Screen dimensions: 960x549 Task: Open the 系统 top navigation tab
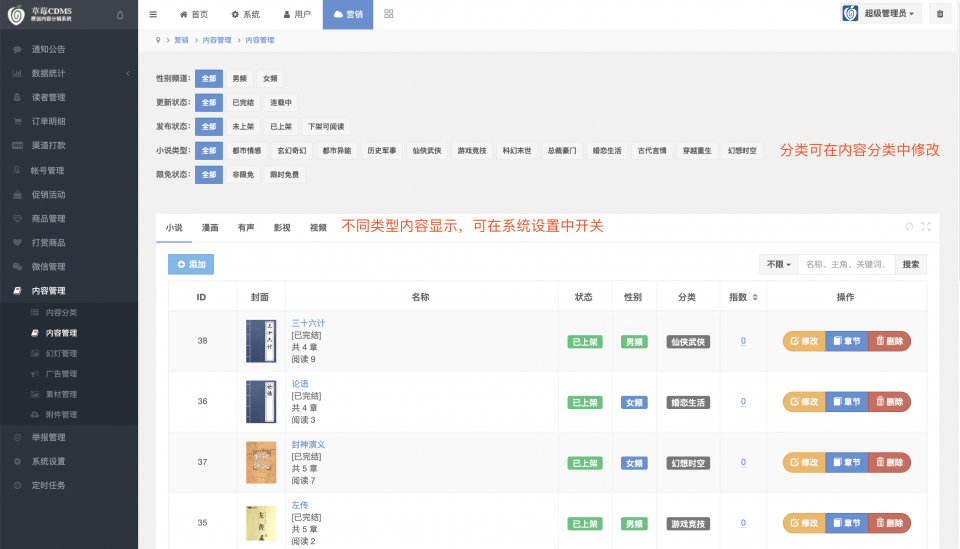(x=245, y=14)
